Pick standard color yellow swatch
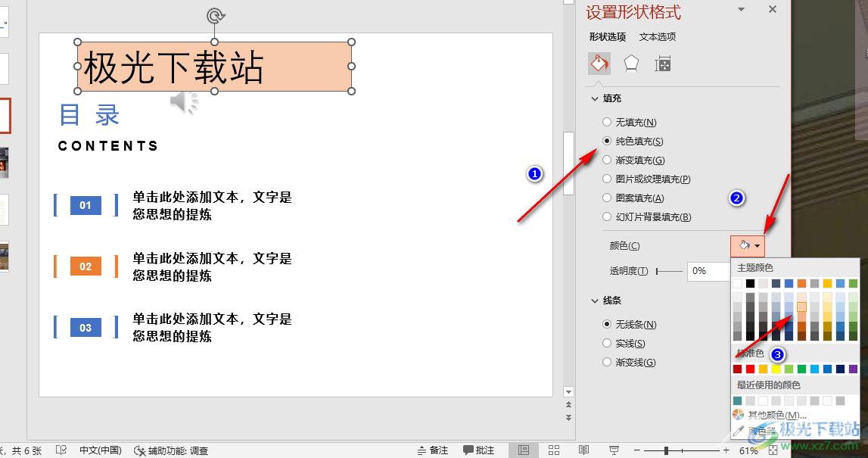Viewport: 868px width, 458px height. [776, 369]
